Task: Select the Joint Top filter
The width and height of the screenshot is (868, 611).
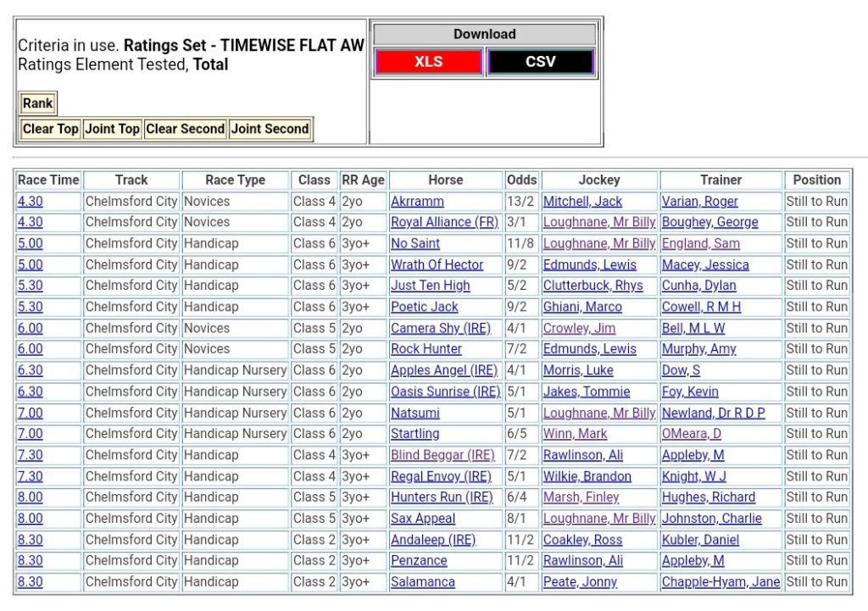Action: [x=112, y=129]
